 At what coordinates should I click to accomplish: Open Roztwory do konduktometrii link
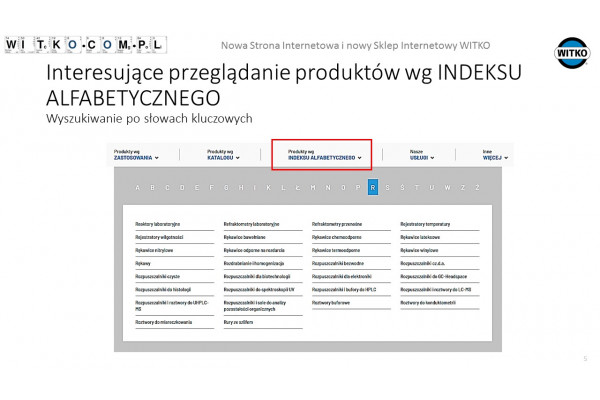coord(428,303)
